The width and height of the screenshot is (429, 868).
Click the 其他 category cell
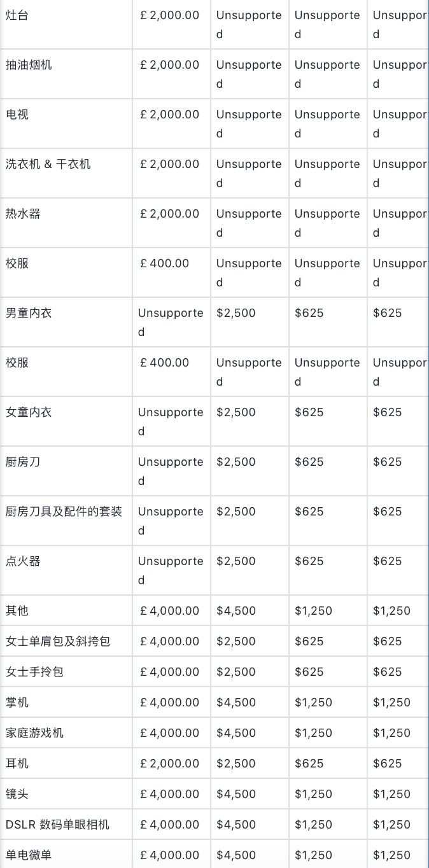[x=17, y=611]
